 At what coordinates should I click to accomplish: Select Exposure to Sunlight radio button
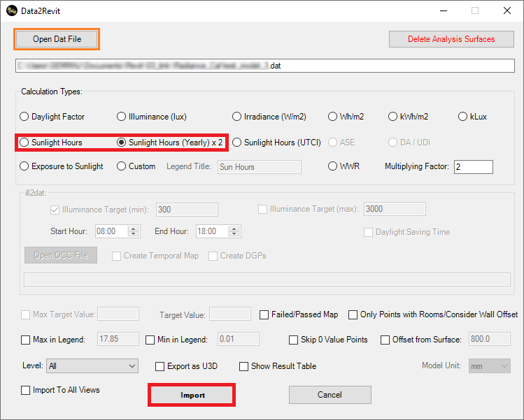(24, 166)
